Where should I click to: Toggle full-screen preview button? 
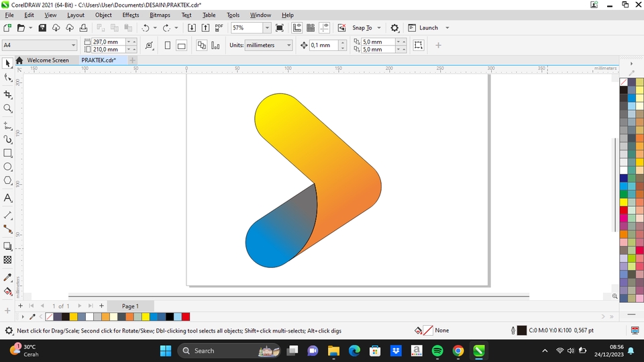[280, 28]
